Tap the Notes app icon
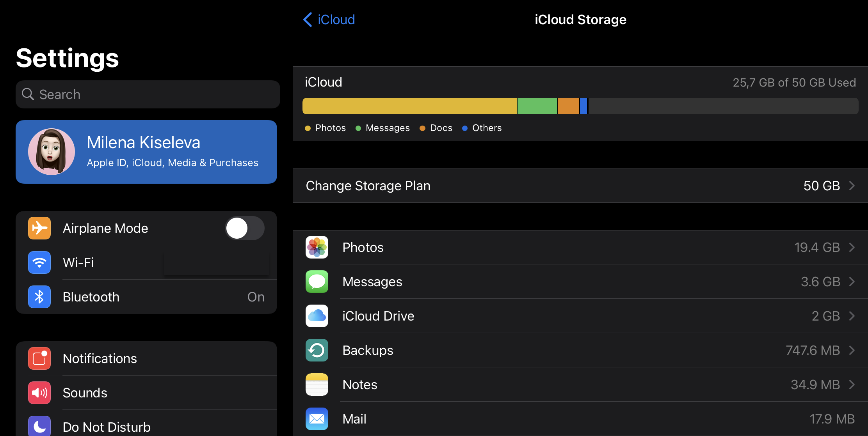 pyautogui.click(x=317, y=385)
